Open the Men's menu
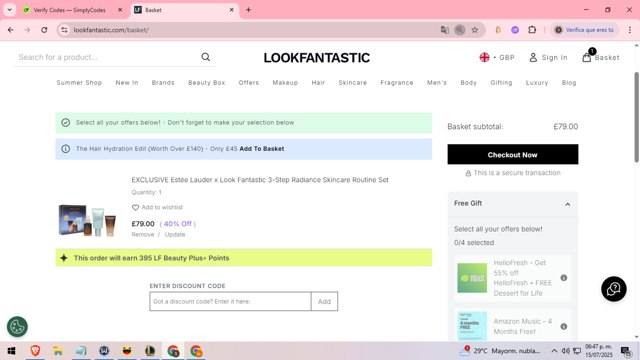 [437, 82]
